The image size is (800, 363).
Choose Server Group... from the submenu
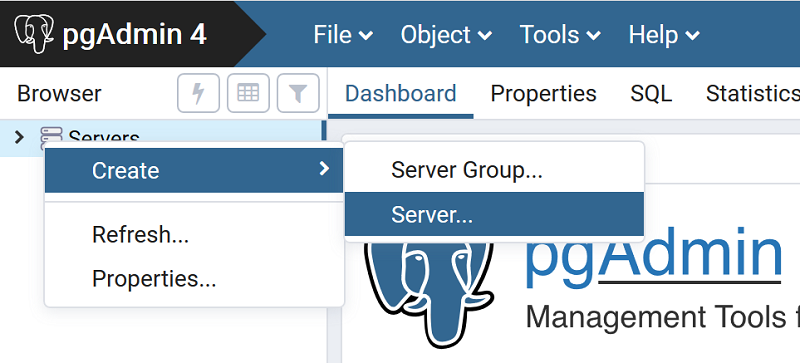coord(494,170)
